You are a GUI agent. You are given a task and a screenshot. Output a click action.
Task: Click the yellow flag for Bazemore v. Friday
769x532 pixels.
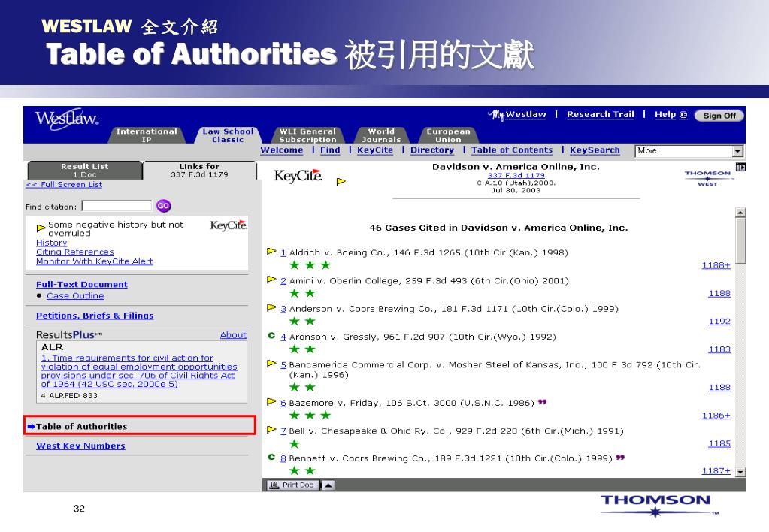(271, 402)
